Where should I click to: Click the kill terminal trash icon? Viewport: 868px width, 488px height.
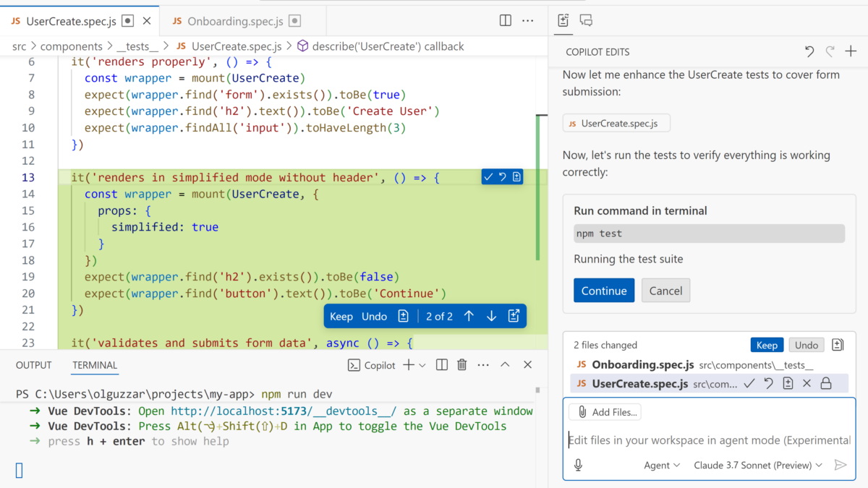tap(462, 365)
